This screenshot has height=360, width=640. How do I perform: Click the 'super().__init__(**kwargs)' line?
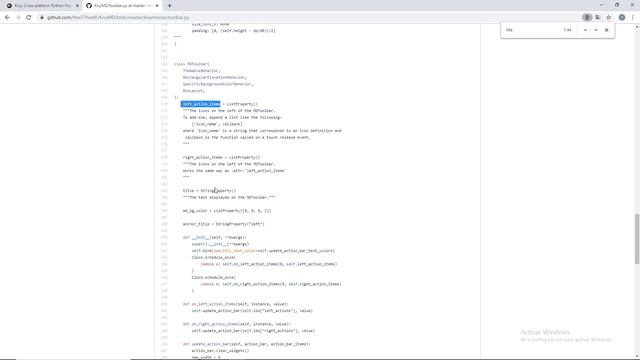point(220,244)
